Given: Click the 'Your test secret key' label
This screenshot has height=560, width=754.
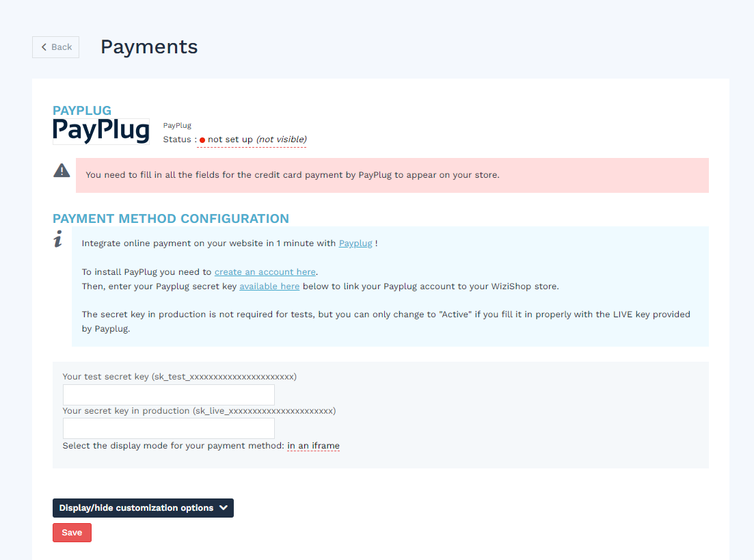Looking at the screenshot, I should click(x=179, y=377).
